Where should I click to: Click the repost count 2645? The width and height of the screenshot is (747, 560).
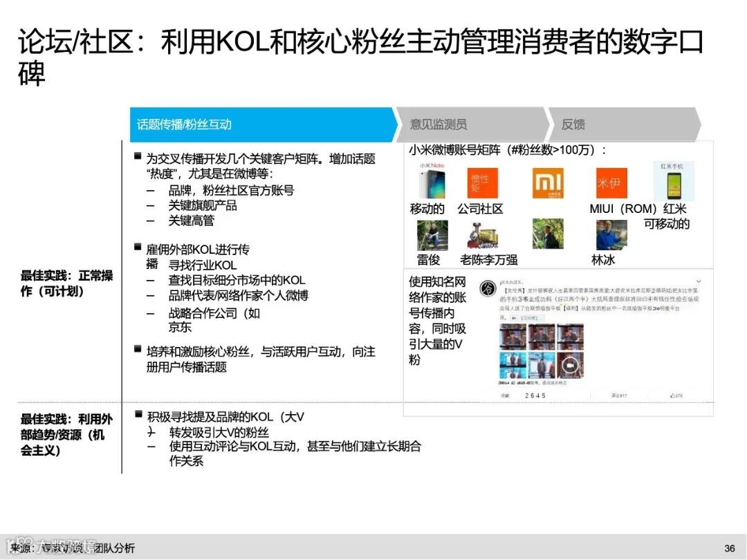pyautogui.click(x=535, y=395)
